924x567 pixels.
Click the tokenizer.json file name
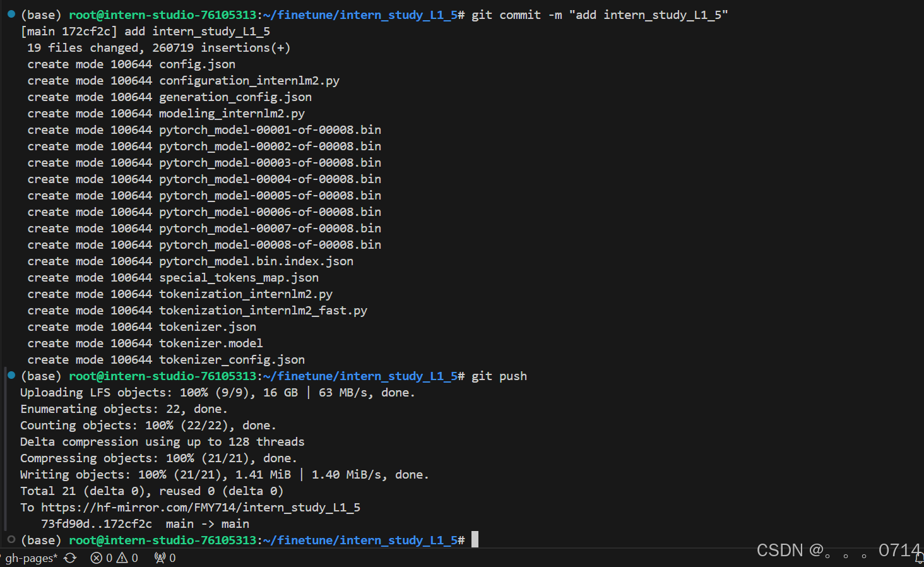pos(208,326)
